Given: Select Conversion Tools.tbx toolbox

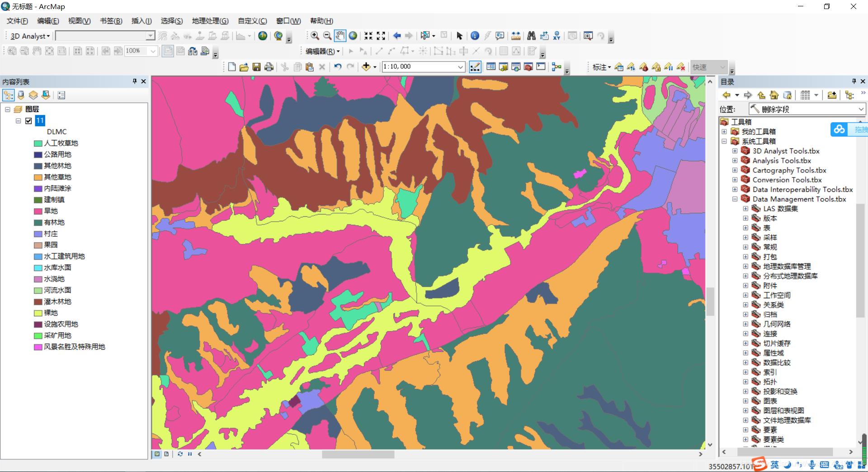Looking at the screenshot, I should pos(787,180).
